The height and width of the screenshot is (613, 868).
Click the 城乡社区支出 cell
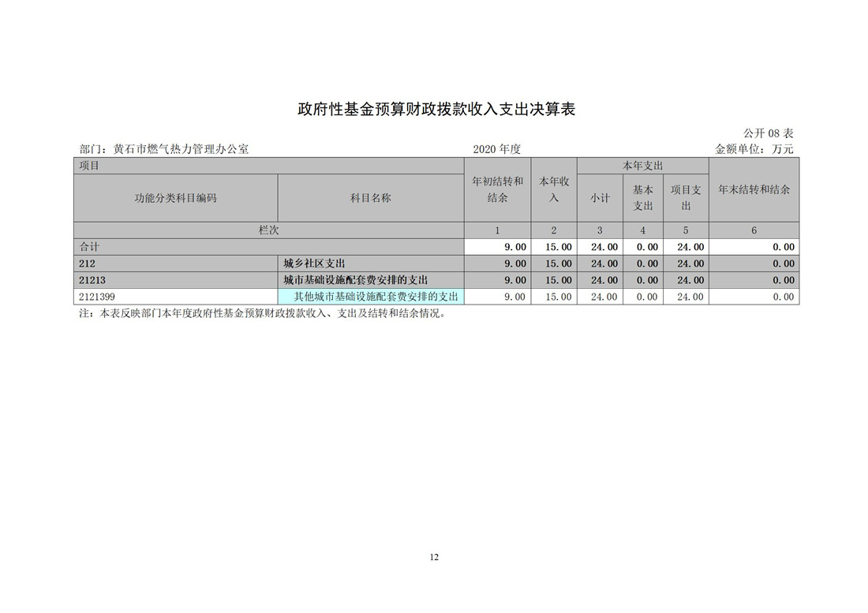coord(371,264)
